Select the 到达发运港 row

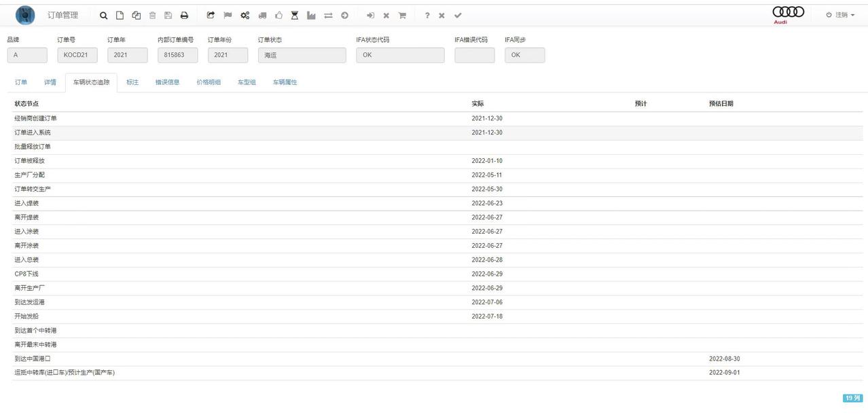point(437,302)
